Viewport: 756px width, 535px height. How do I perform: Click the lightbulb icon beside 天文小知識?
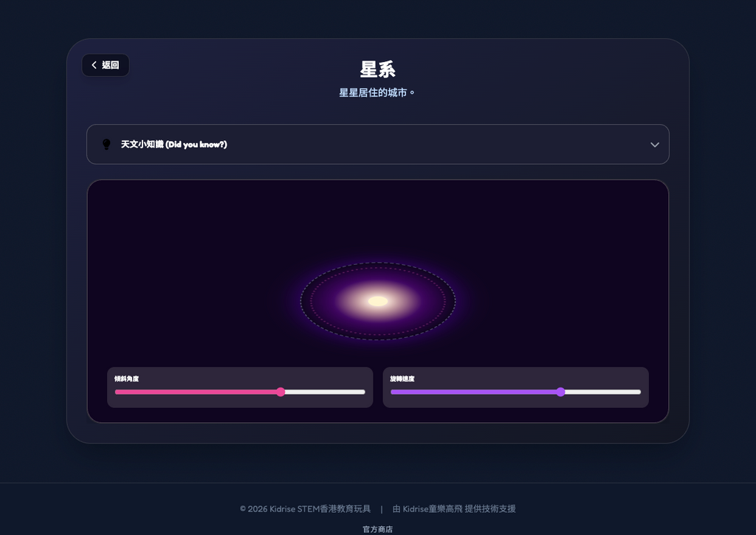pos(106,144)
